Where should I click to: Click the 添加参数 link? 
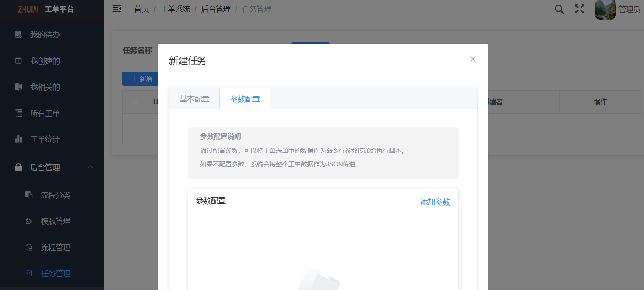click(x=435, y=202)
